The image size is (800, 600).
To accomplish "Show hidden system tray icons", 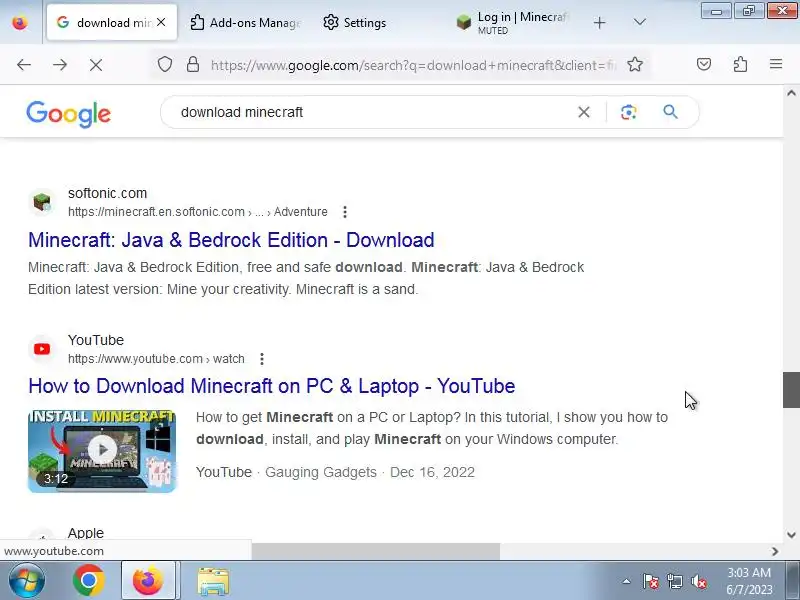I will 627,581.
